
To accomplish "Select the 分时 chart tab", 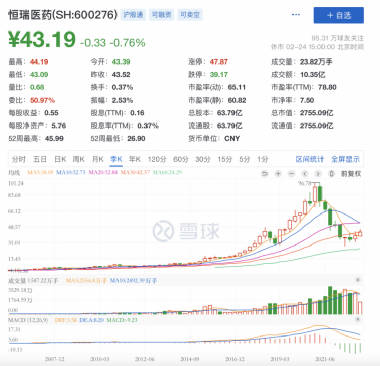I will [19, 159].
